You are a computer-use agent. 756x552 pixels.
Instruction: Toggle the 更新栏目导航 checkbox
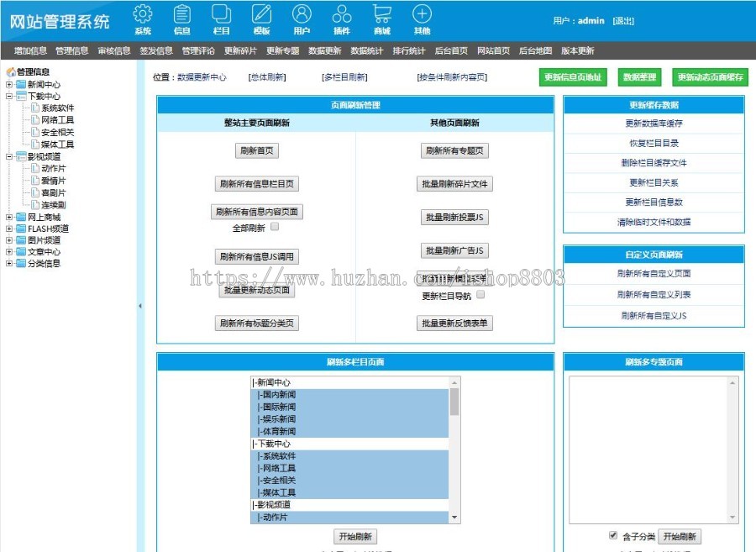[x=480, y=295]
